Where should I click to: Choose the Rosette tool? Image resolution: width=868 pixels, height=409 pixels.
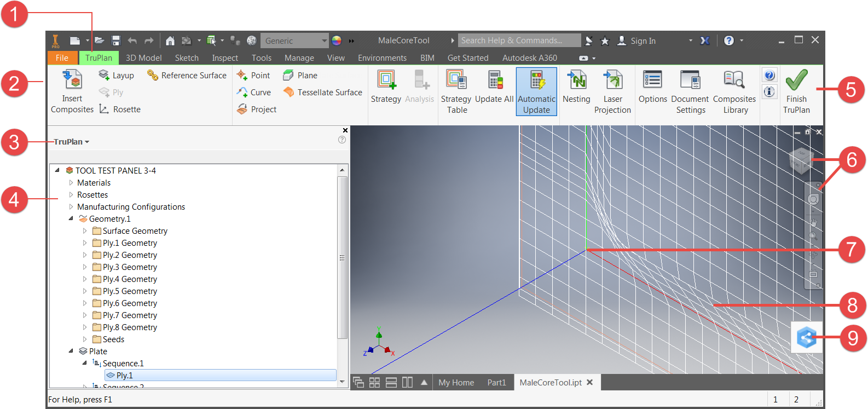click(x=120, y=109)
